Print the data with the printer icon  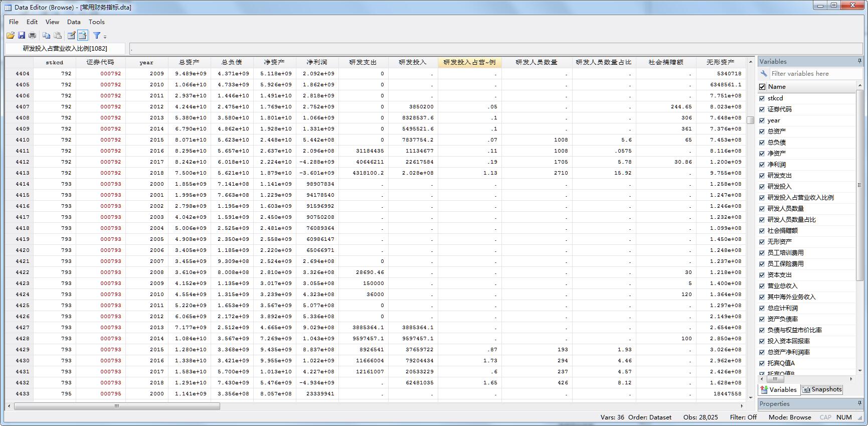pos(32,35)
